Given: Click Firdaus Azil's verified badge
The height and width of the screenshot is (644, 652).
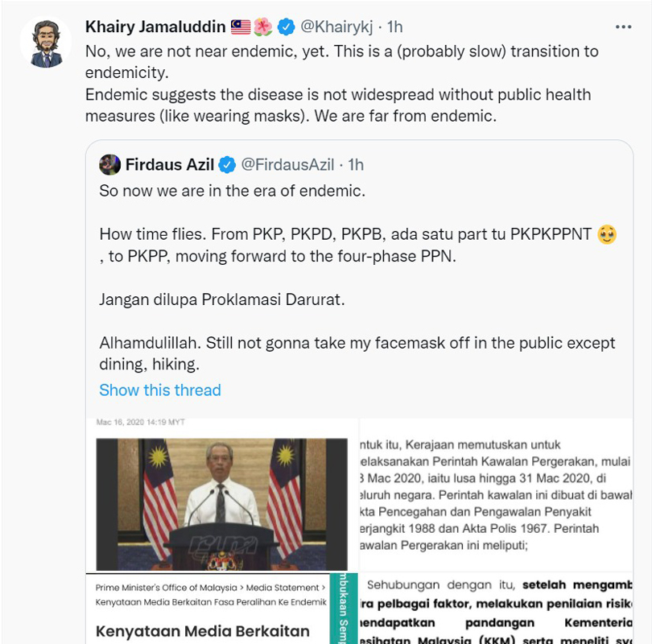Looking at the screenshot, I should pos(227,165).
